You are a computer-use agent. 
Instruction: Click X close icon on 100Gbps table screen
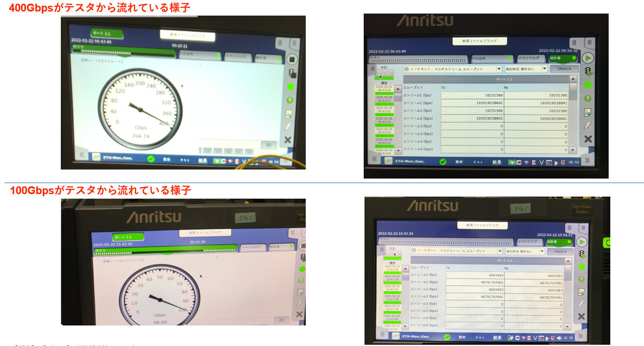581,316
